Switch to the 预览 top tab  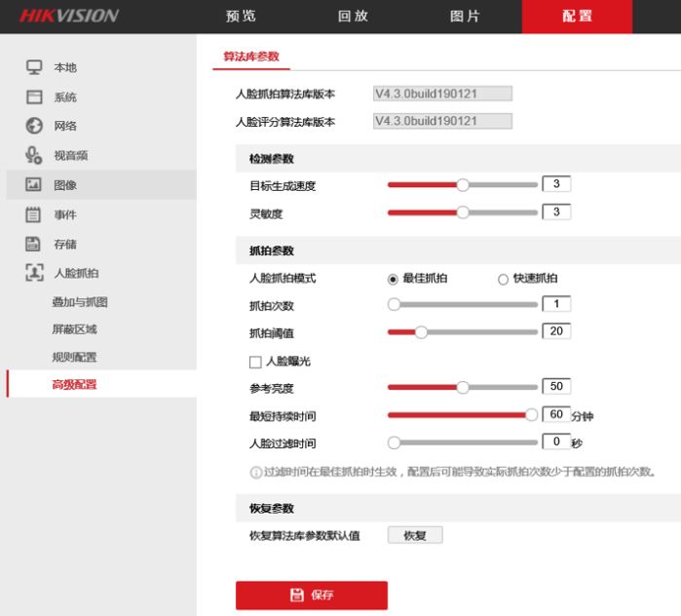pos(241,17)
